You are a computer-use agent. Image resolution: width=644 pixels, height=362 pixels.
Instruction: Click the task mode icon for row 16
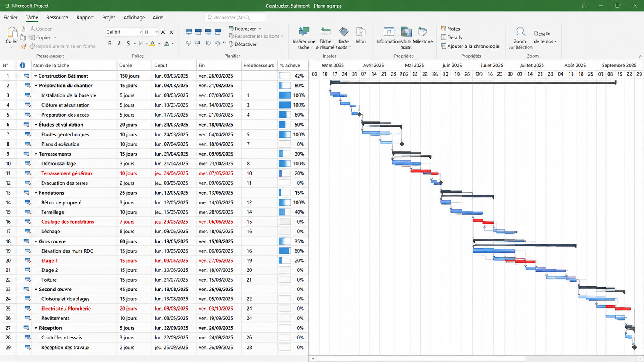click(x=27, y=221)
